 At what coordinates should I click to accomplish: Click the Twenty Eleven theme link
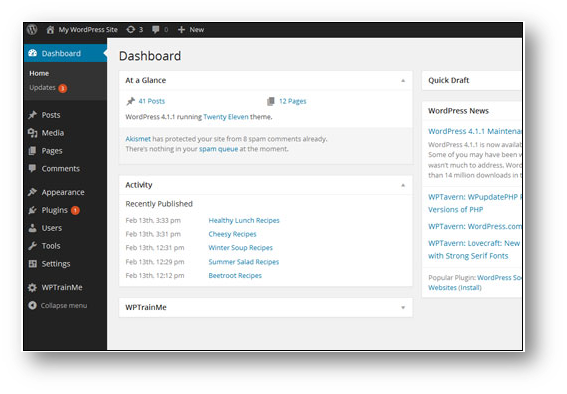click(226, 117)
